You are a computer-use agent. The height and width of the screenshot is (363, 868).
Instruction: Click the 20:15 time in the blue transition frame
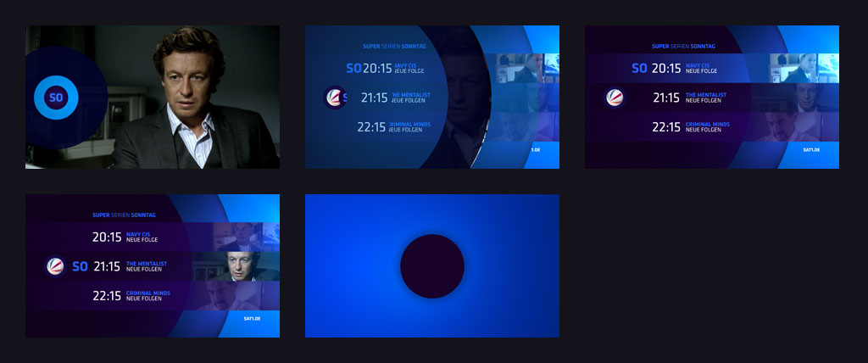377,68
